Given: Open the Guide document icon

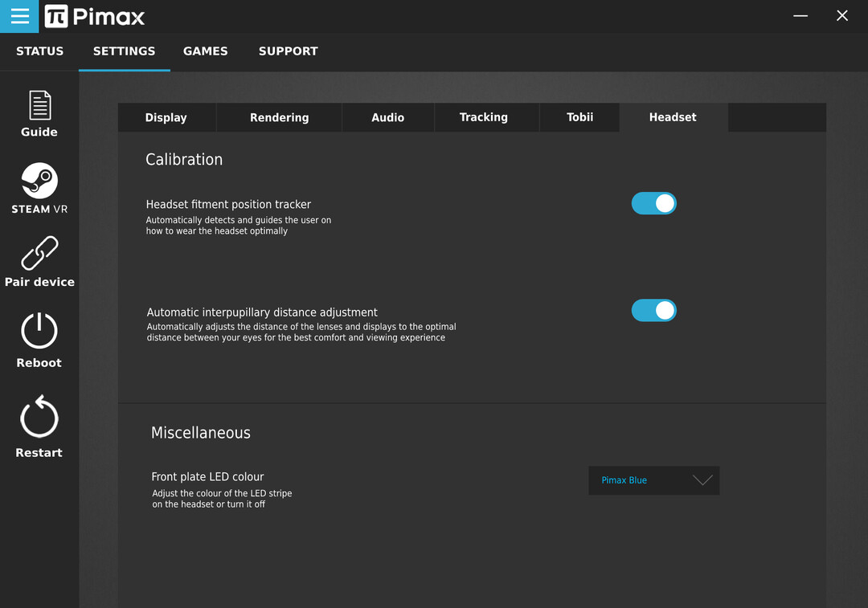Looking at the screenshot, I should (39, 105).
